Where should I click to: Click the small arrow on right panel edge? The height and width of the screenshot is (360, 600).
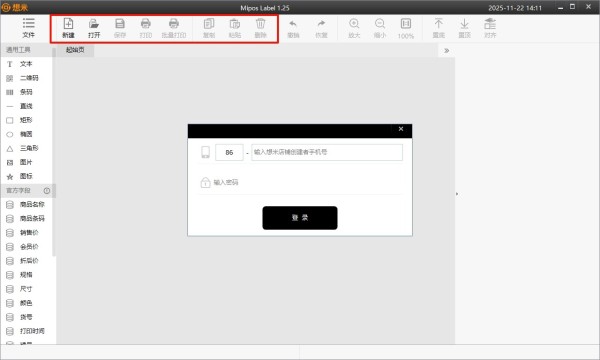pyautogui.click(x=457, y=194)
